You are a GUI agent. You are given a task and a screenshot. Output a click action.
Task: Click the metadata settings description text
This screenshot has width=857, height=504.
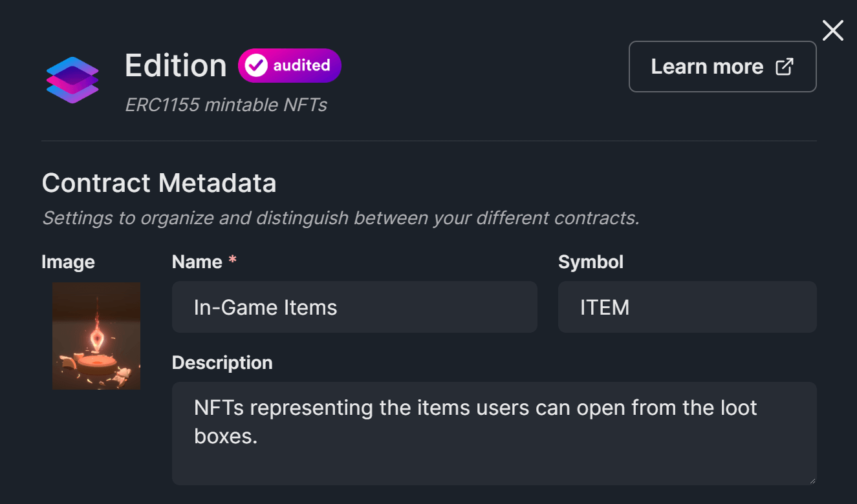(340, 218)
